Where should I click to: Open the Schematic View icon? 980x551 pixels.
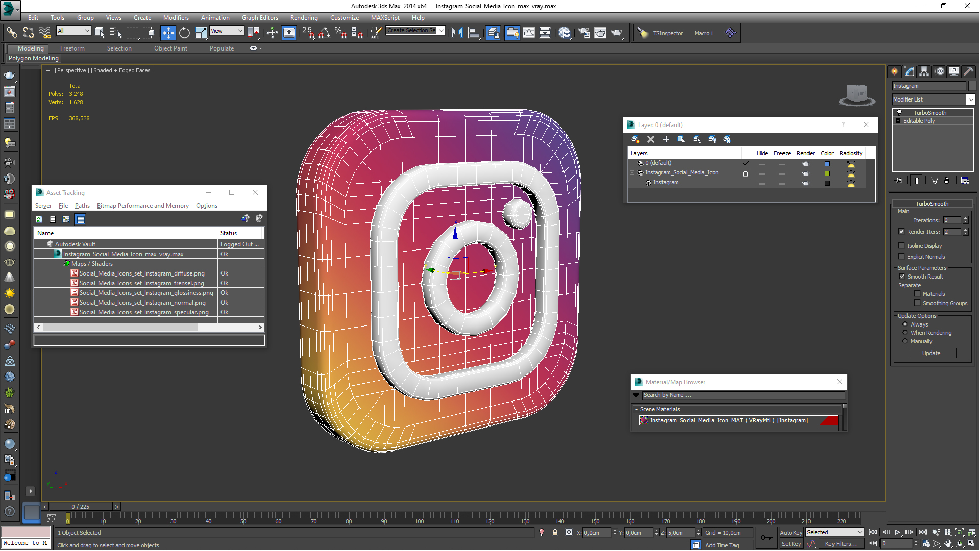pyautogui.click(x=545, y=33)
